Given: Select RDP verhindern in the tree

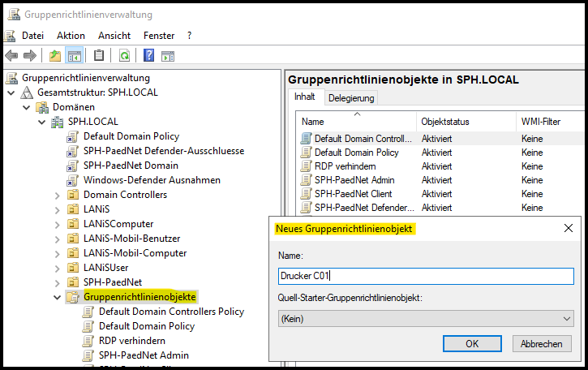Looking at the screenshot, I should coord(132,341).
